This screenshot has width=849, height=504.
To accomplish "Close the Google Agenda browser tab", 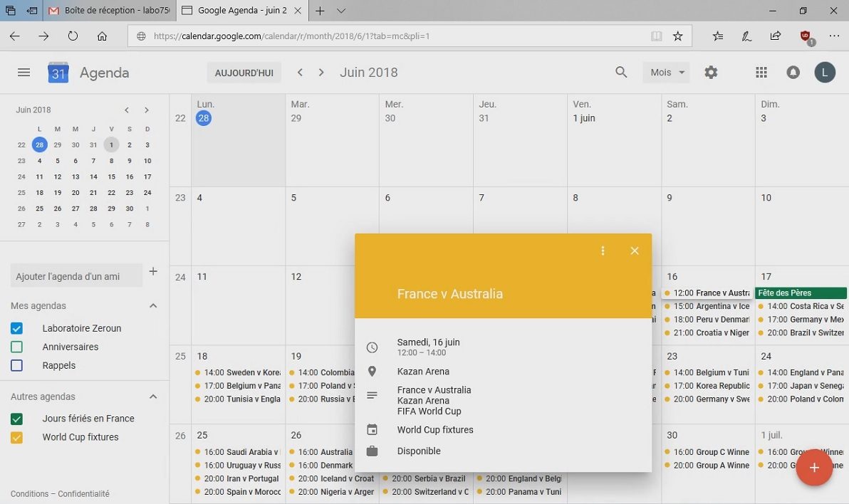I will coord(298,11).
